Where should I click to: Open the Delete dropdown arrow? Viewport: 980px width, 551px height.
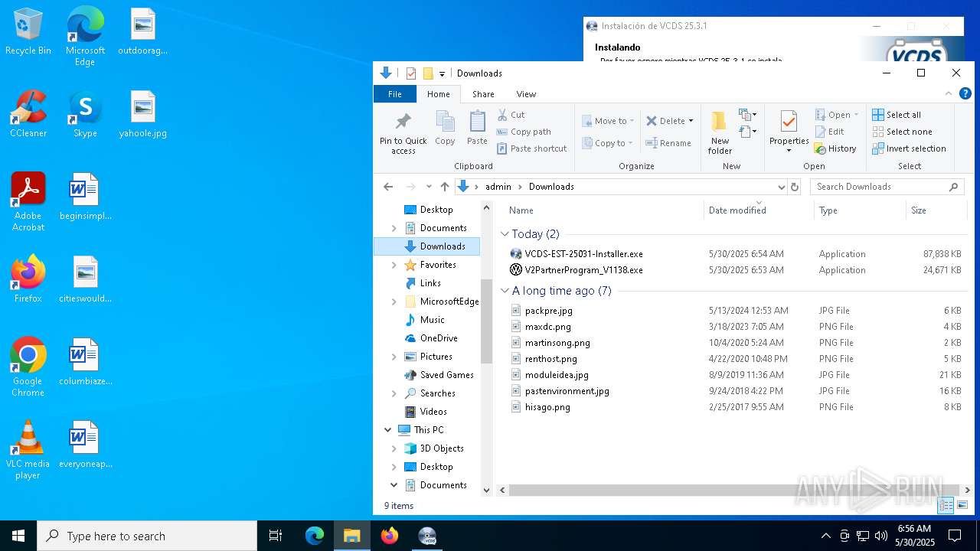pyautogui.click(x=691, y=121)
